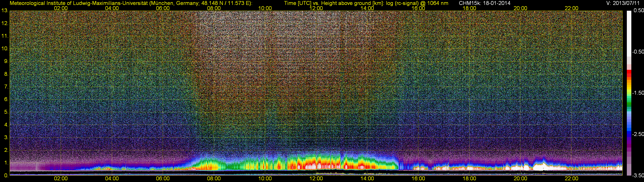Click the '4.' height axis label
The image size is (644, 182).
click(6, 125)
